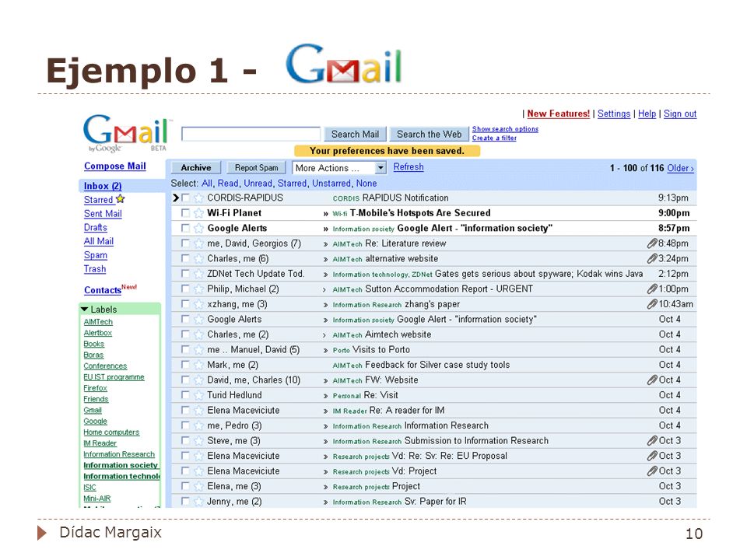
Task: Click the single-arrow indicator on the Aimtech website row
Action: pos(324,335)
